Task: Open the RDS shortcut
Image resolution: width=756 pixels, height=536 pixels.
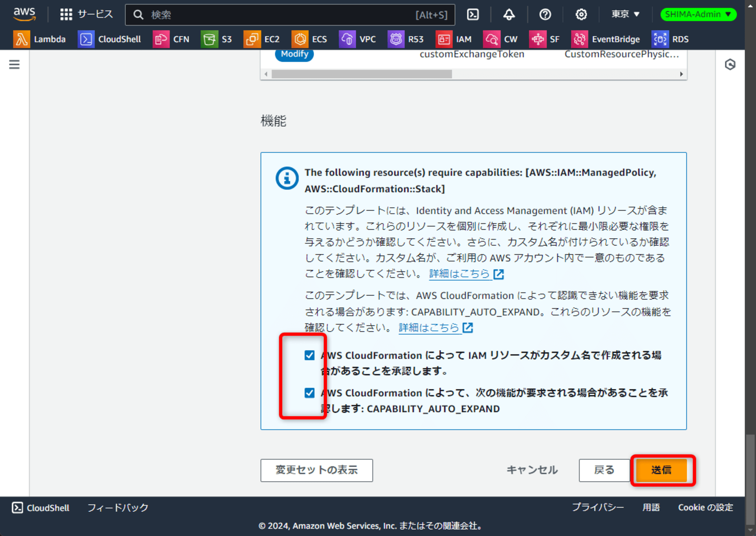Action: [670, 39]
